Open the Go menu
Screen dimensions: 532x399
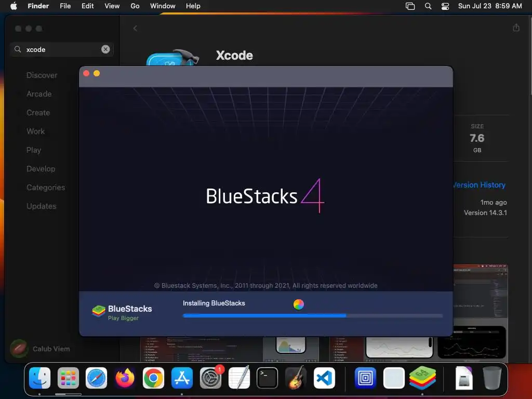[135, 6]
